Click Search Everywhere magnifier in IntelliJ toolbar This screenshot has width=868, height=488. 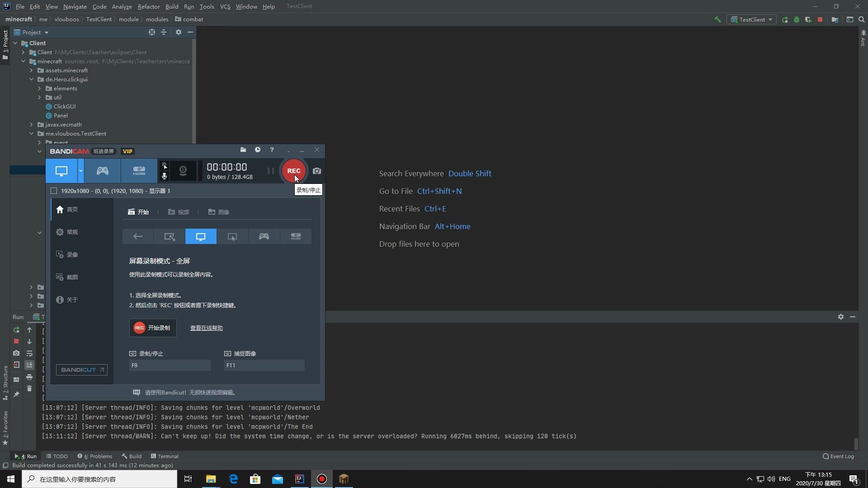click(x=862, y=19)
